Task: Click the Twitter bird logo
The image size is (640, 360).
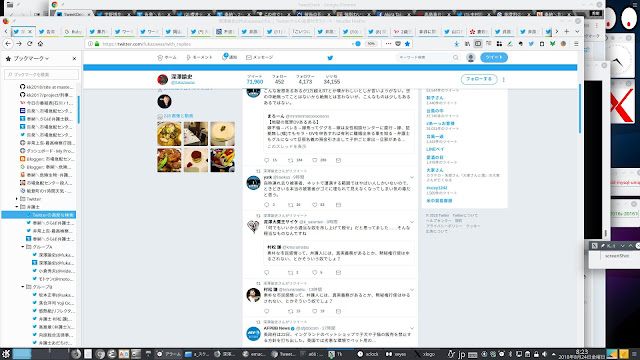Action: [330, 58]
